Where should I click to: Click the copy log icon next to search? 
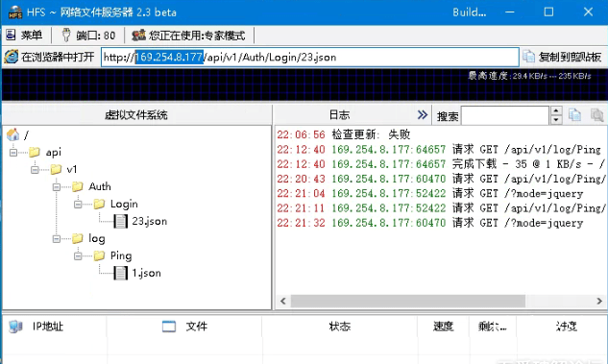(x=574, y=114)
